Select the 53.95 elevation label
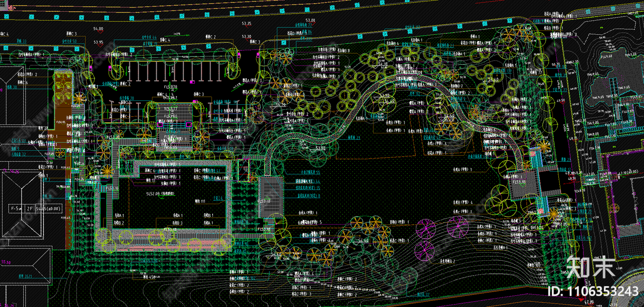 [98, 42]
